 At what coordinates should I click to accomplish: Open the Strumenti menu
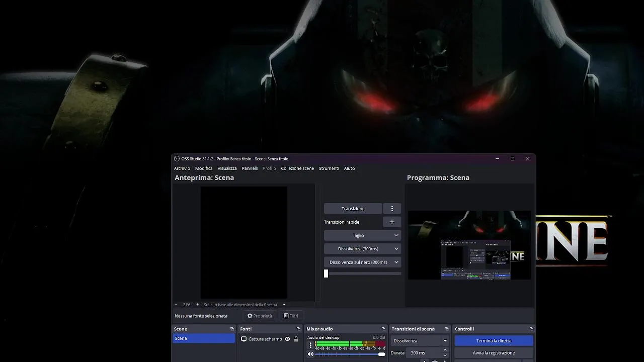pos(329,168)
